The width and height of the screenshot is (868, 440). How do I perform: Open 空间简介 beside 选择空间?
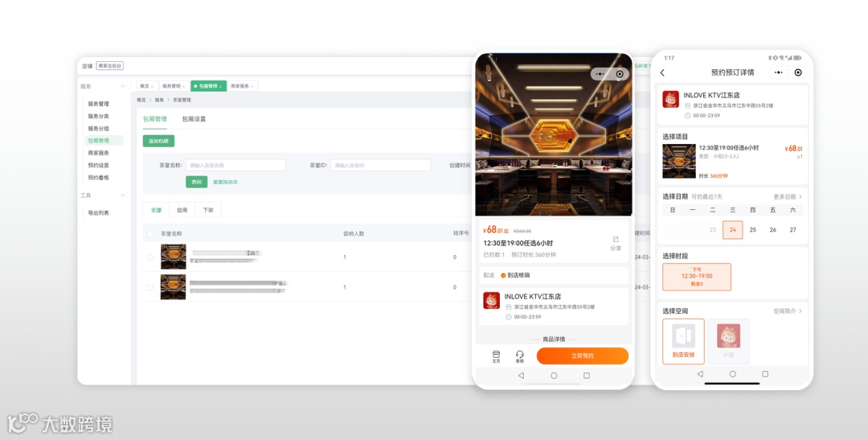point(787,310)
